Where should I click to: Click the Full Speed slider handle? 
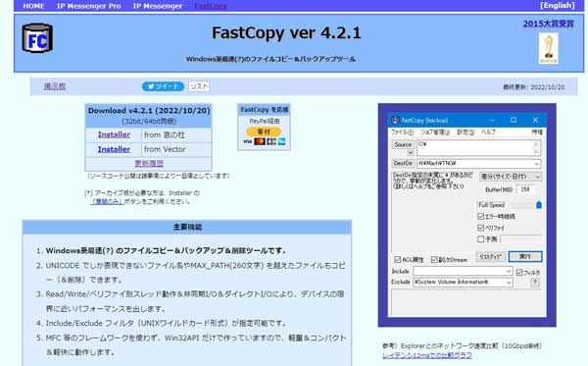(x=539, y=205)
